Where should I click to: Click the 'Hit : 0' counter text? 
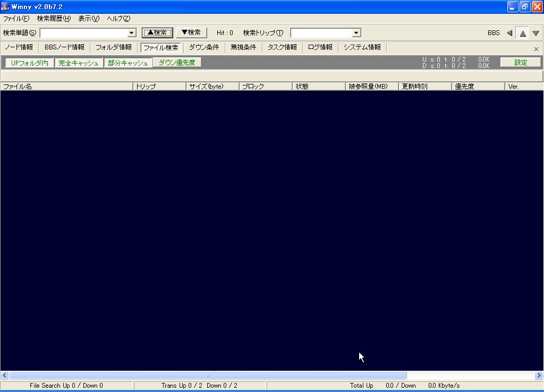(x=225, y=33)
